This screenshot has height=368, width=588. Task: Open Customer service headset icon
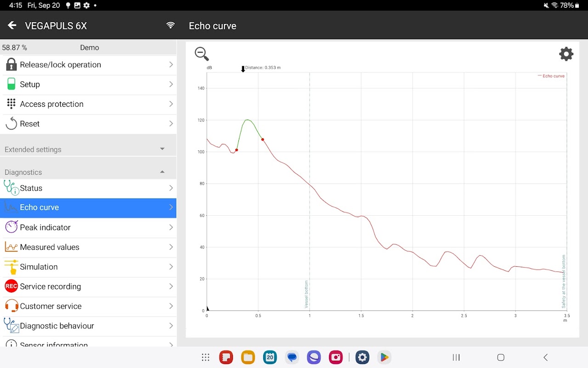pos(11,306)
